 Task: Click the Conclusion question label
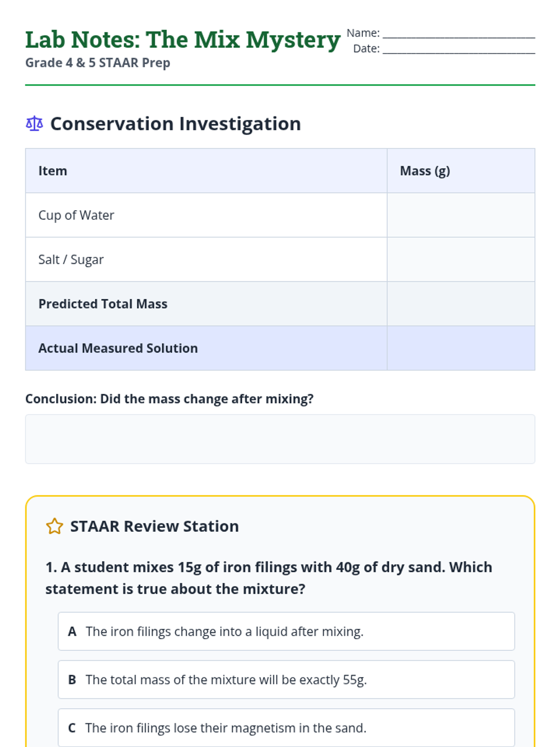coord(169,399)
